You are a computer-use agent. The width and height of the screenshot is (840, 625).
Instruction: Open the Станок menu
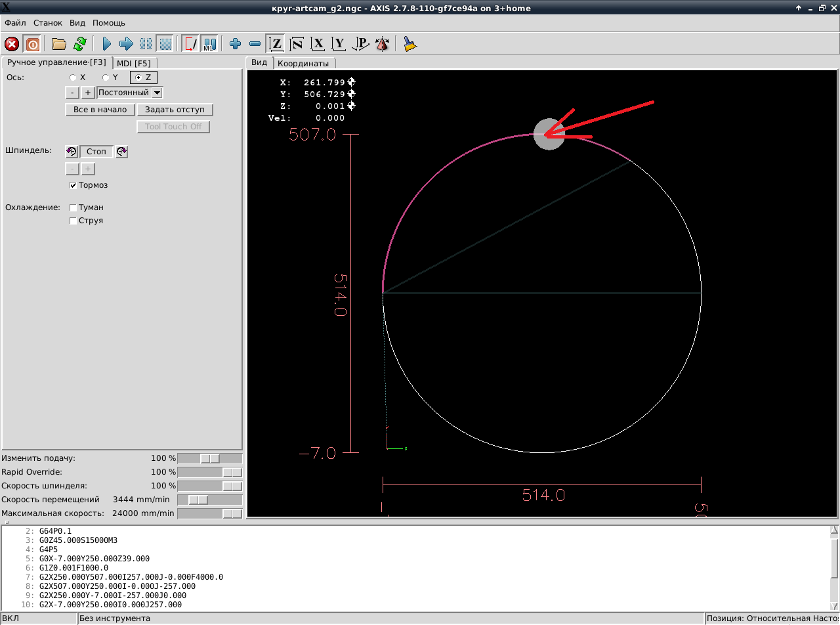pyautogui.click(x=48, y=22)
